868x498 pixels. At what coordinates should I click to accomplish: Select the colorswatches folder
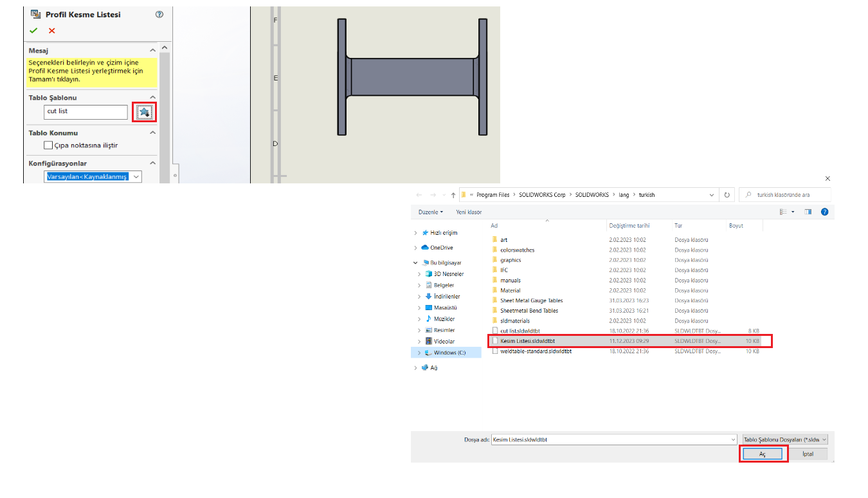click(x=517, y=250)
